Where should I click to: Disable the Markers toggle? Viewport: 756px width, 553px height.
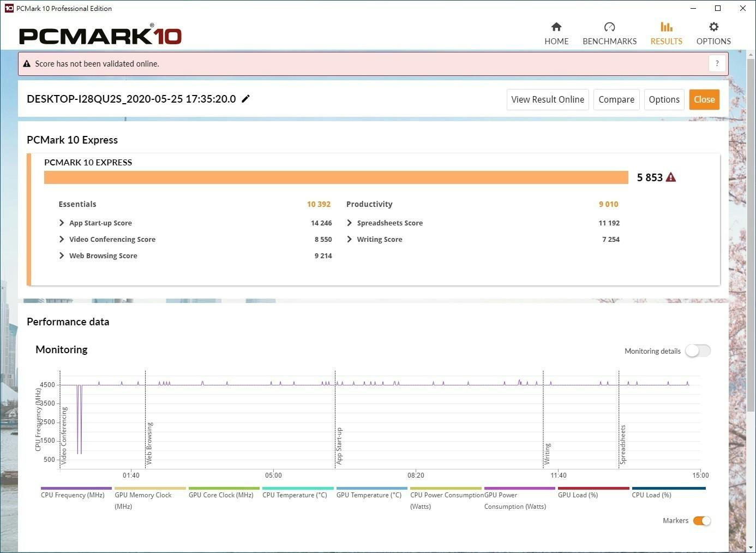(701, 521)
